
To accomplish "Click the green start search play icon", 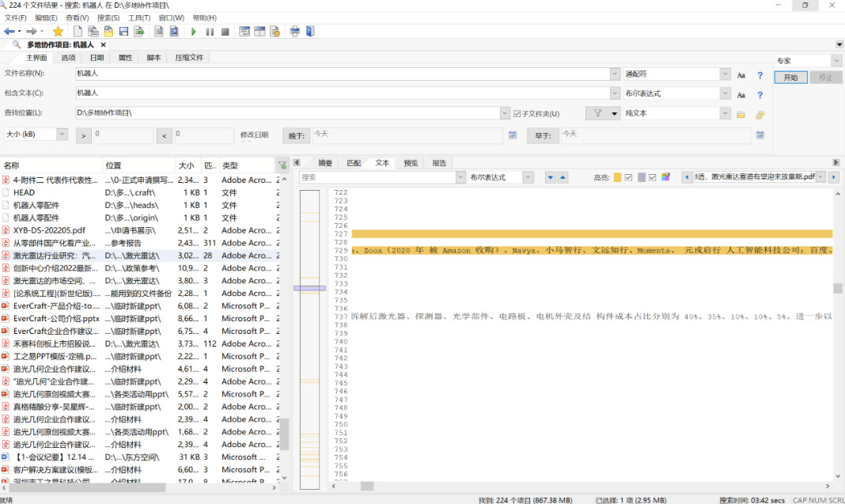I will pyautogui.click(x=193, y=32).
